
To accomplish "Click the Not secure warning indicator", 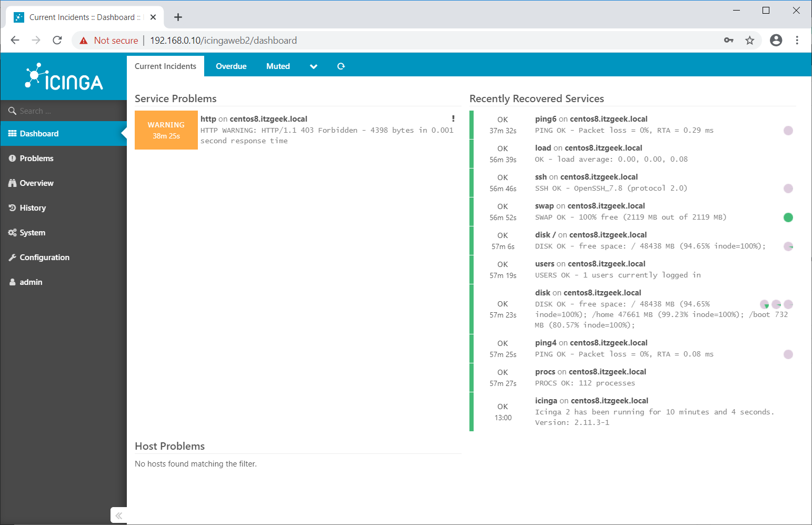I will coord(108,41).
